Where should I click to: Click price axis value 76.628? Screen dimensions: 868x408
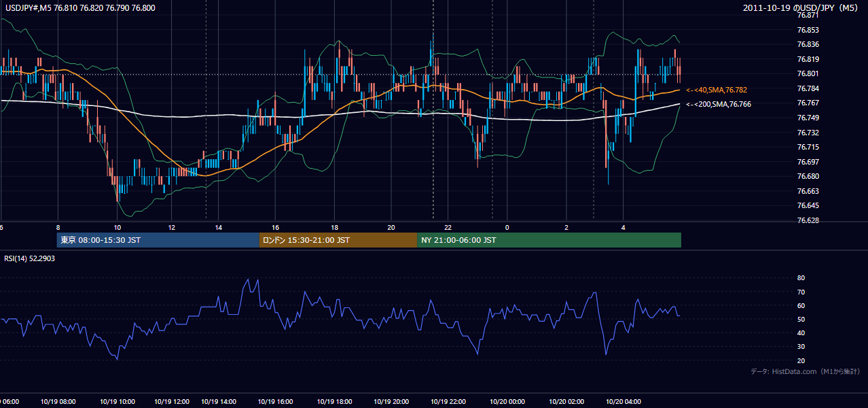808,220
